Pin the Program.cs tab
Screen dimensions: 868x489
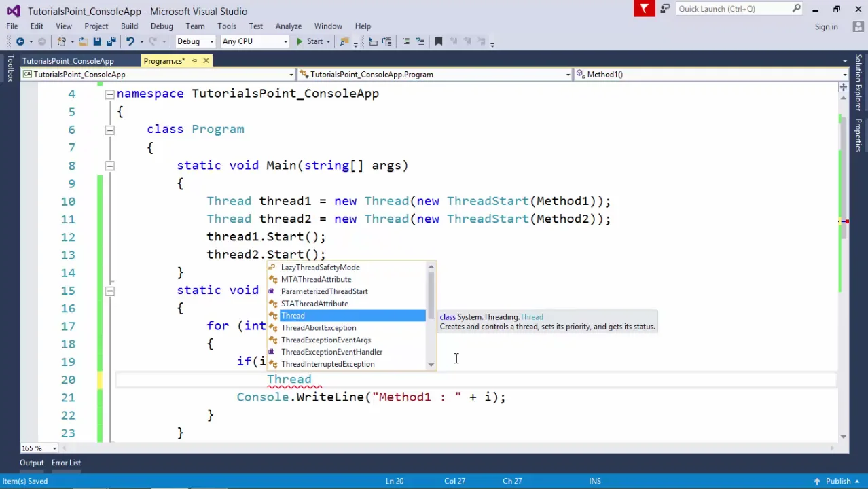[194, 61]
